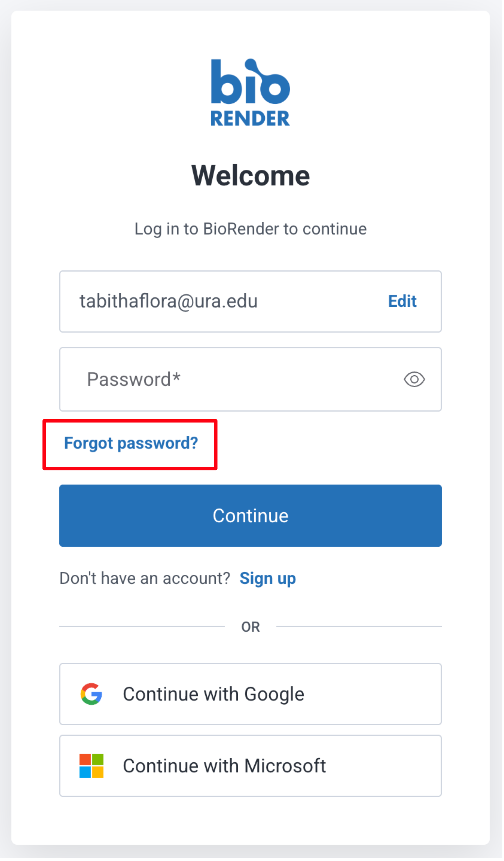Click the Google "G" logo icon
504x861 pixels.
click(x=91, y=694)
